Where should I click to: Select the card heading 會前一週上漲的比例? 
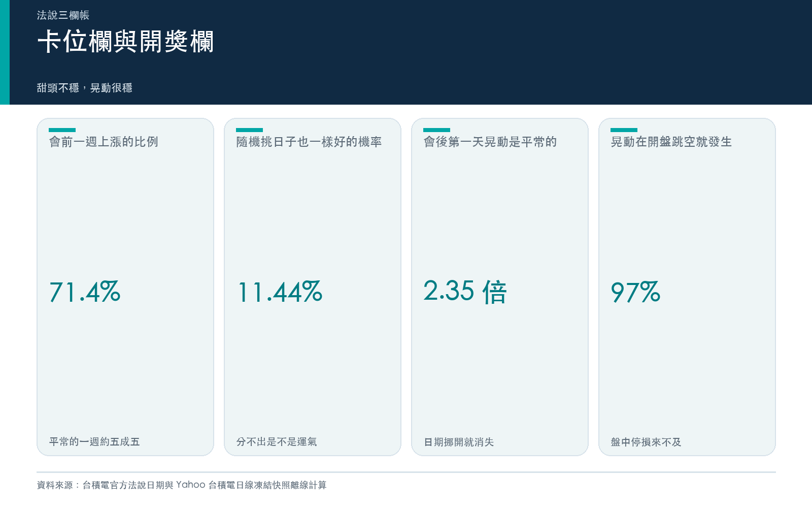[104, 142]
